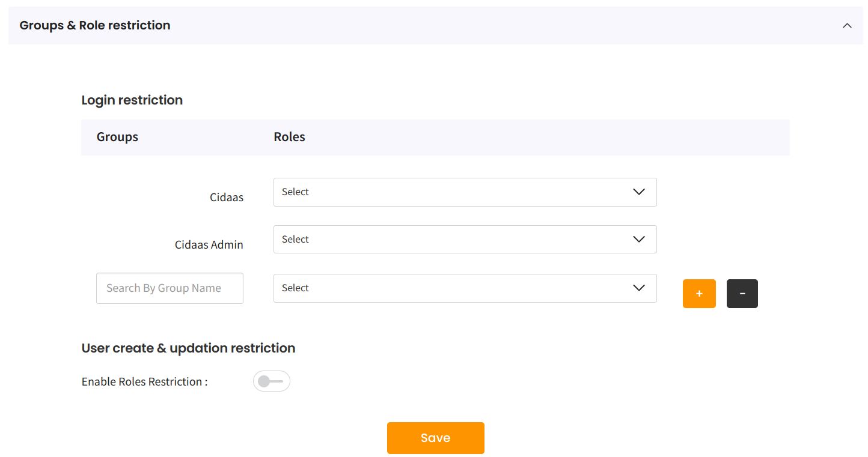Click the Login restriction heading
This screenshot has width=868, height=457.
(132, 100)
